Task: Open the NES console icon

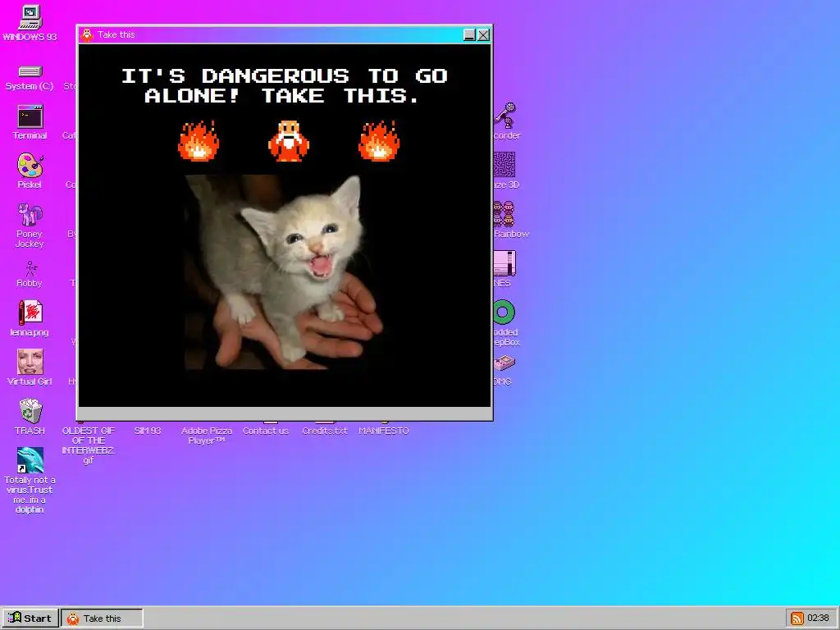Action: coord(504,263)
